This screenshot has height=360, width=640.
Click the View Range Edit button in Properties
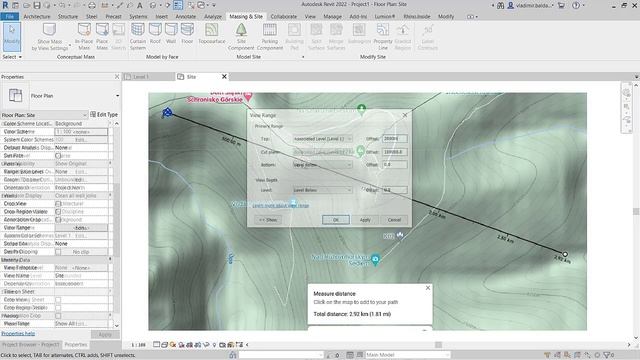[x=81, y=228]
